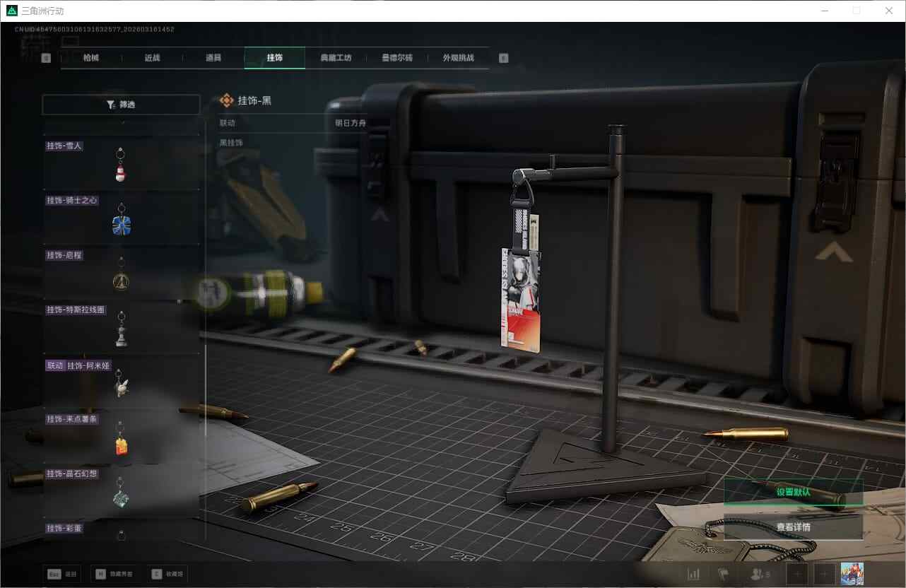
Task: Switch to the 枪械 tab
Action: coord(91,58)
